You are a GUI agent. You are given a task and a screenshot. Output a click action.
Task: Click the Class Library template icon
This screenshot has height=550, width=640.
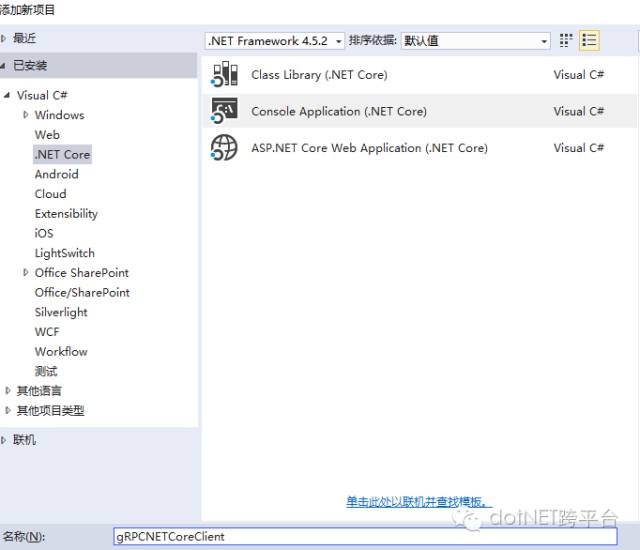224,74
